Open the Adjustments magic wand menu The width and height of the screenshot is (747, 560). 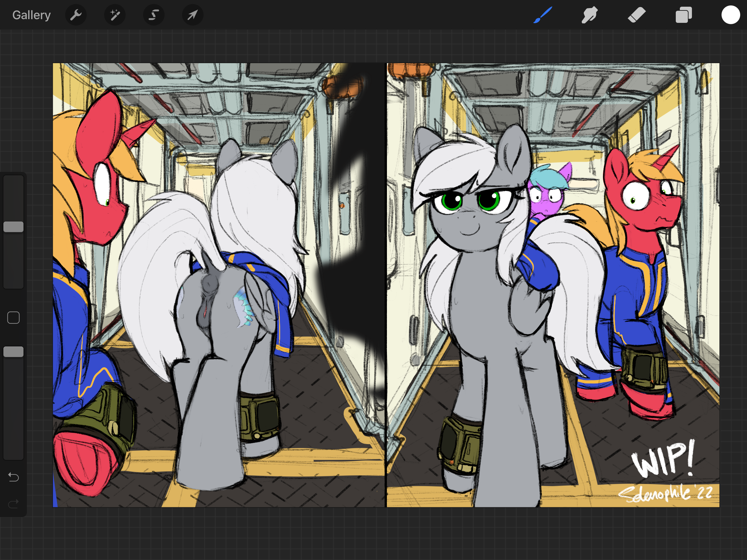tap(115, 15)
